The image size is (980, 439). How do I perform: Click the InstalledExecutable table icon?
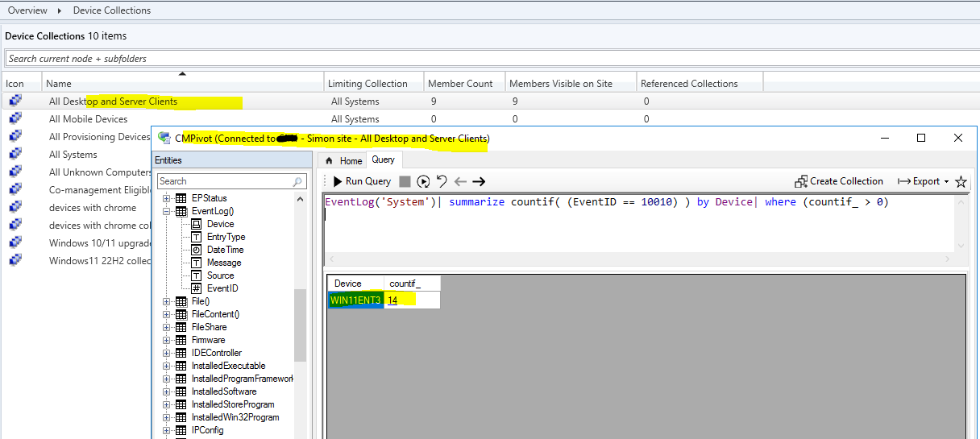181,366
